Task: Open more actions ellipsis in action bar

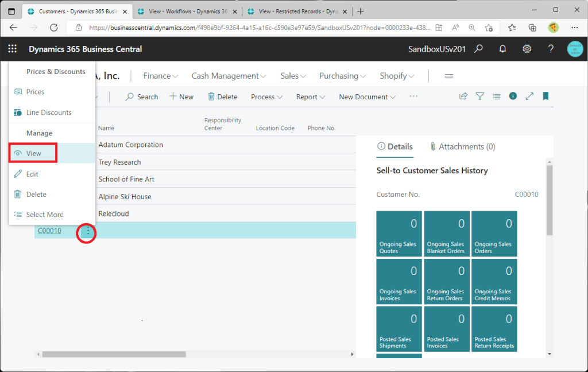Action: coord(413,96)
